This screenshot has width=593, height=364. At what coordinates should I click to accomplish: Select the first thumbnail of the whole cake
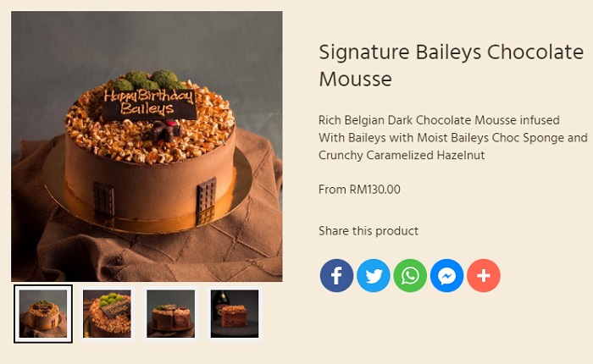click(43, 314)
